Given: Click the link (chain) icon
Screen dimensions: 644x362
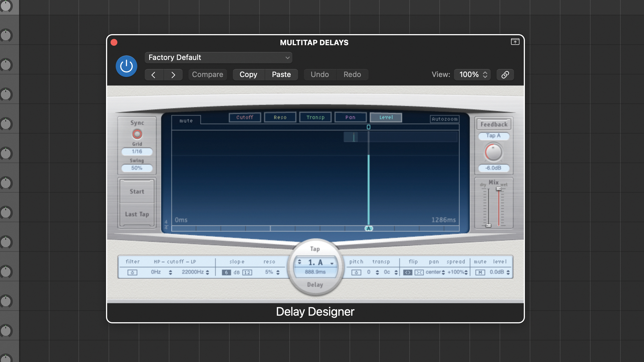Looking at the screenshot, I should [505, 75].
